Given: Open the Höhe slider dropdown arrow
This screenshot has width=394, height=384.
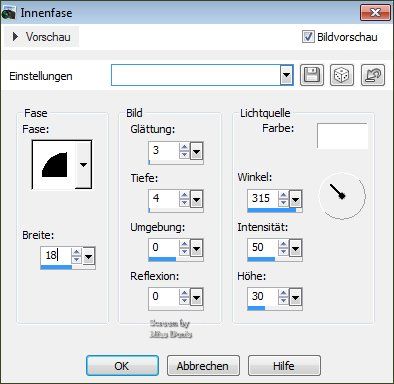Looking at the screenshot, I should pyautogui.click(x=296, y=297).
